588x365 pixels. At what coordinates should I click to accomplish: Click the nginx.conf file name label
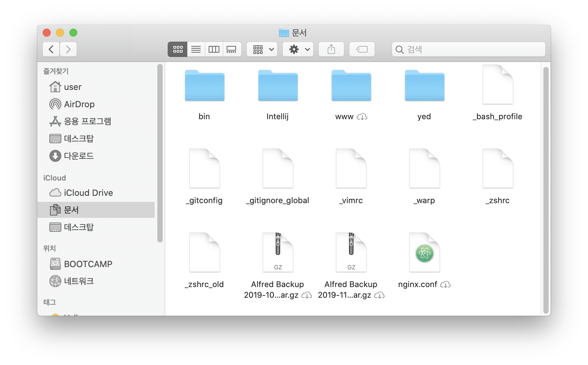point(418,284)
